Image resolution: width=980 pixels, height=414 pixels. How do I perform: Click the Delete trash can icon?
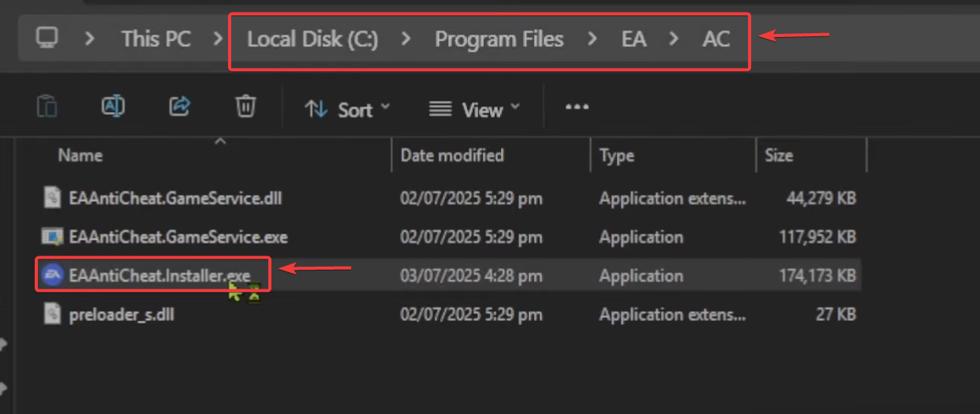point(246,106)
